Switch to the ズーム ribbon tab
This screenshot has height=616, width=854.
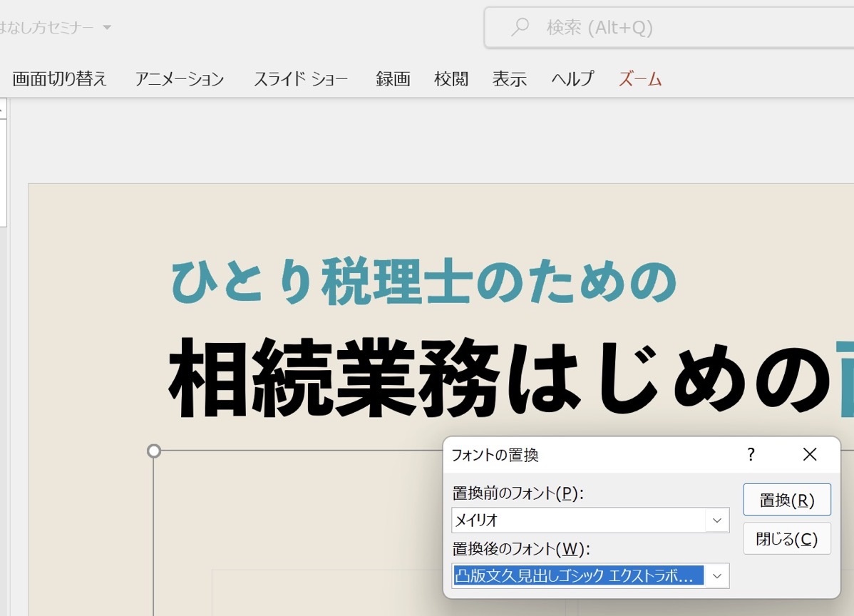[640, 79]
